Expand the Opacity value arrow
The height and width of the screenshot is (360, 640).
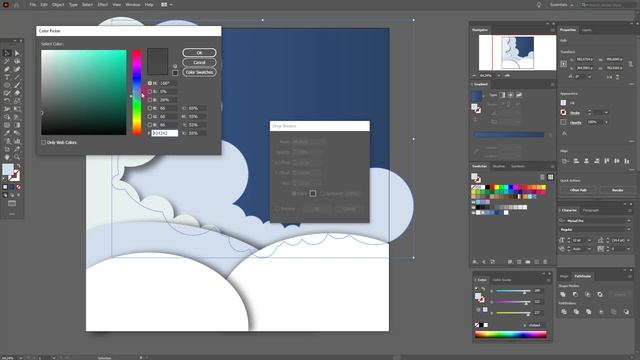[606, 122]
